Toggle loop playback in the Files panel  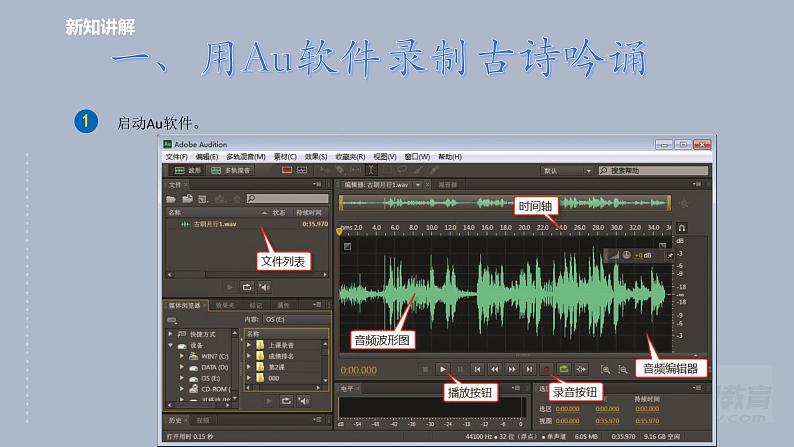247,287
